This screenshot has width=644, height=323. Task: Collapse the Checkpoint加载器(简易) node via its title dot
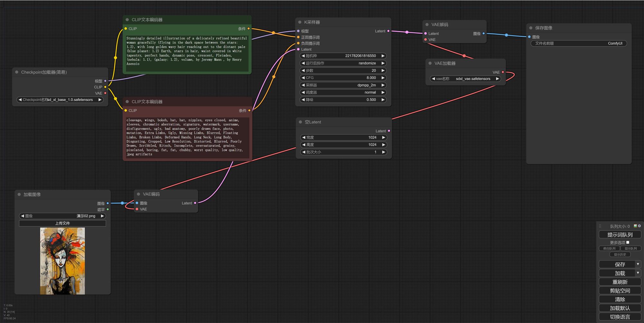[17, 72]
